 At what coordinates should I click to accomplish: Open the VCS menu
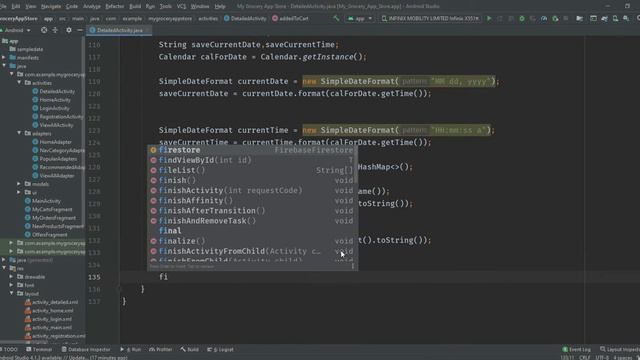181,7
